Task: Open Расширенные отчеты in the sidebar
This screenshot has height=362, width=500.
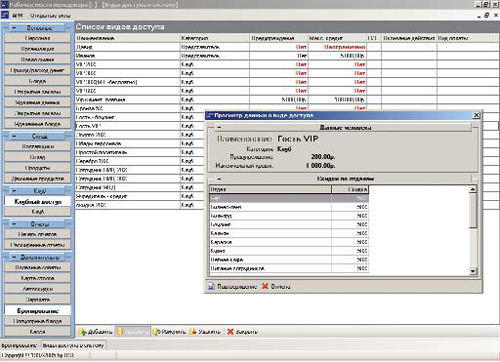Action: pyautogui.click(x=37, y=245)
